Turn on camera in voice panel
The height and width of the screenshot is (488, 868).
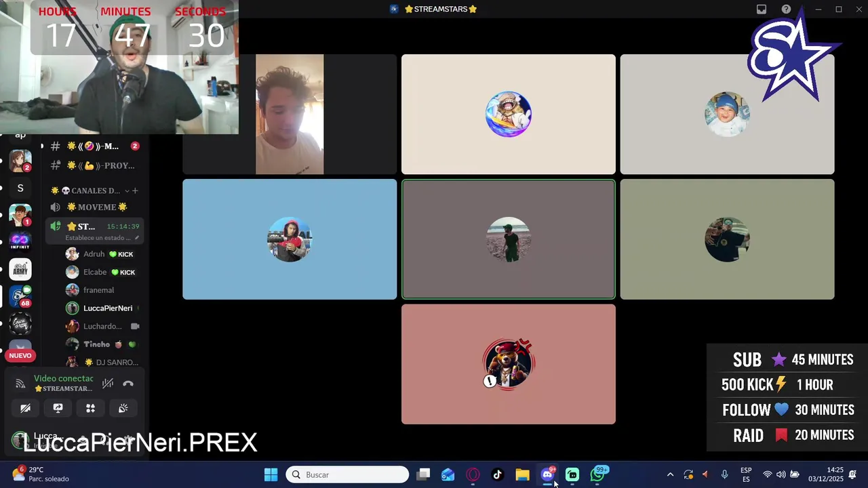(x=25, y=408)
